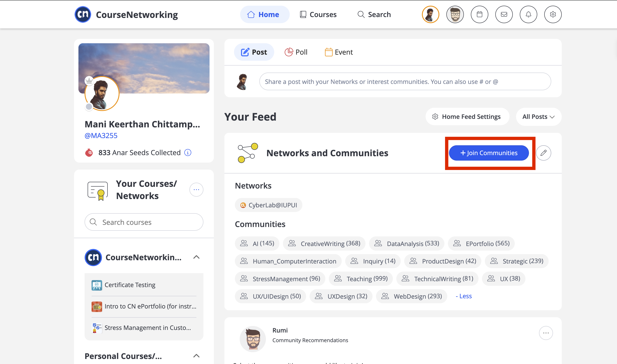Open the settings gear in header
Viewport: 617px width, 364px height.
click(x=553, y=14)
